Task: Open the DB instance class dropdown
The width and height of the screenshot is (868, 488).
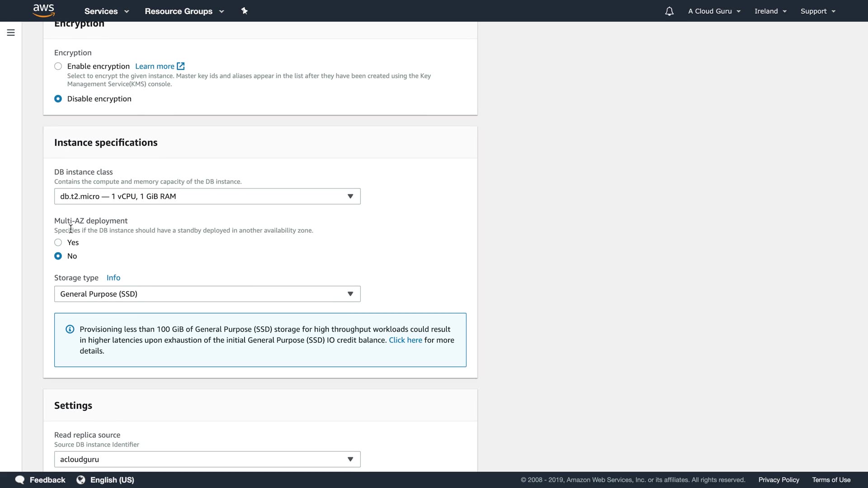Action: click(x=207, y=197)
